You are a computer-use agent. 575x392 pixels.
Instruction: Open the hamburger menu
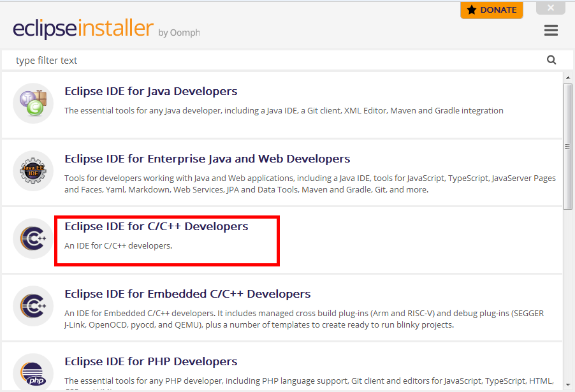pyautogui.click(x=551, y=30)
